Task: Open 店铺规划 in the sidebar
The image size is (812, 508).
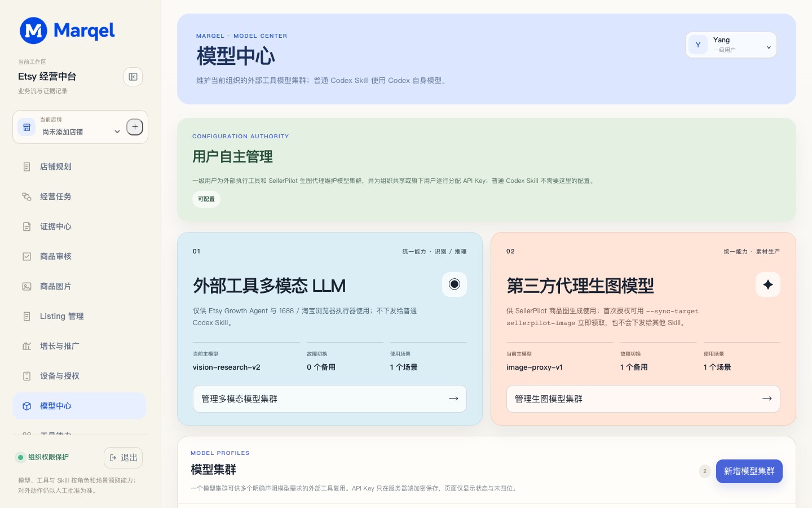Action: [x=79, y=167]
